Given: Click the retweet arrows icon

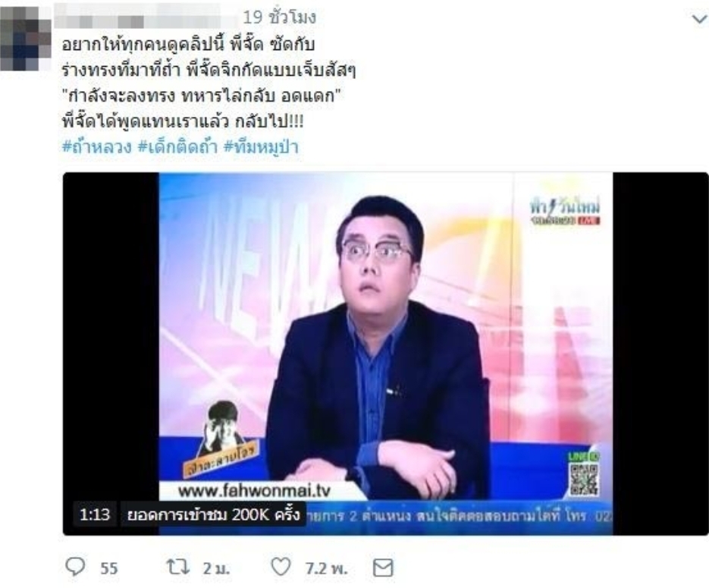Looking at the screenshot, I should pos(177,568).
